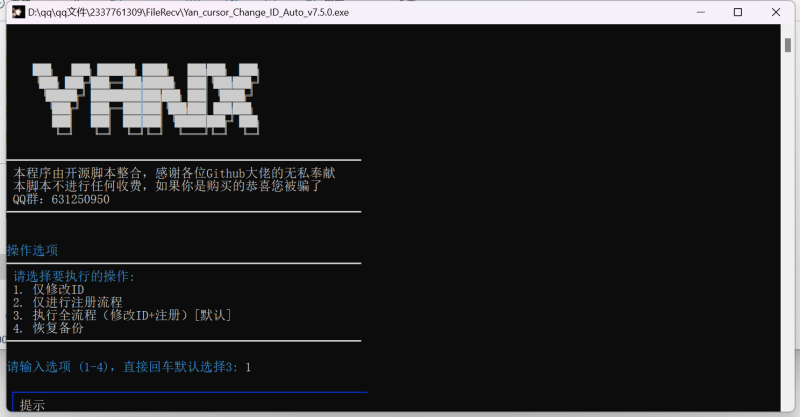800x417 pixels.
Task: Close the Yan_cursor_Change_ID console window
Action: point(780,12)
